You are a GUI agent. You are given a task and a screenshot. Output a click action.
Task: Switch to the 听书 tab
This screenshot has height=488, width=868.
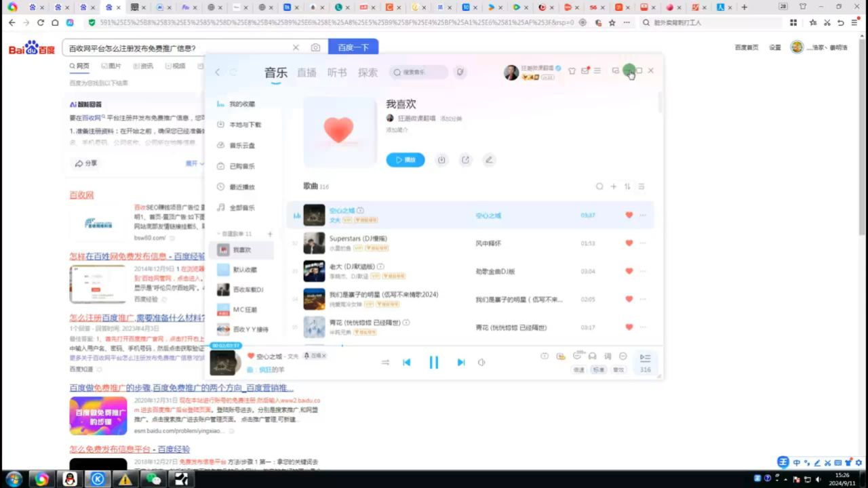point(337,73)
